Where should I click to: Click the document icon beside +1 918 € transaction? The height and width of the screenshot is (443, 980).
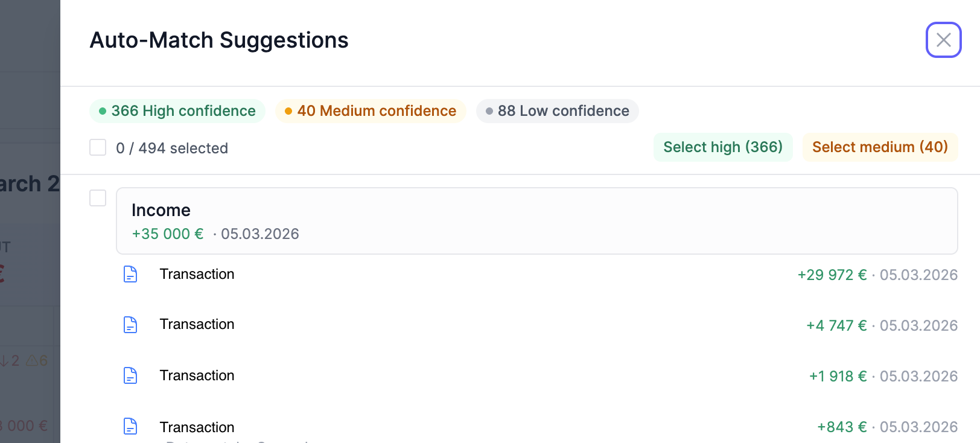130,375
